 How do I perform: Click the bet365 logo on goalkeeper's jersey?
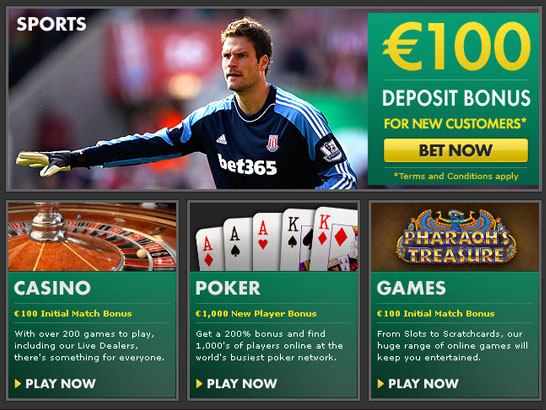247,165
